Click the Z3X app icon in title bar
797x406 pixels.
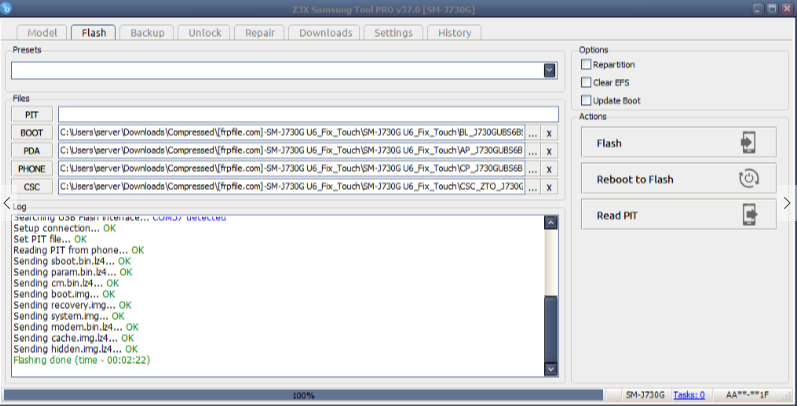pyautogui.click(x=7, y=8)
